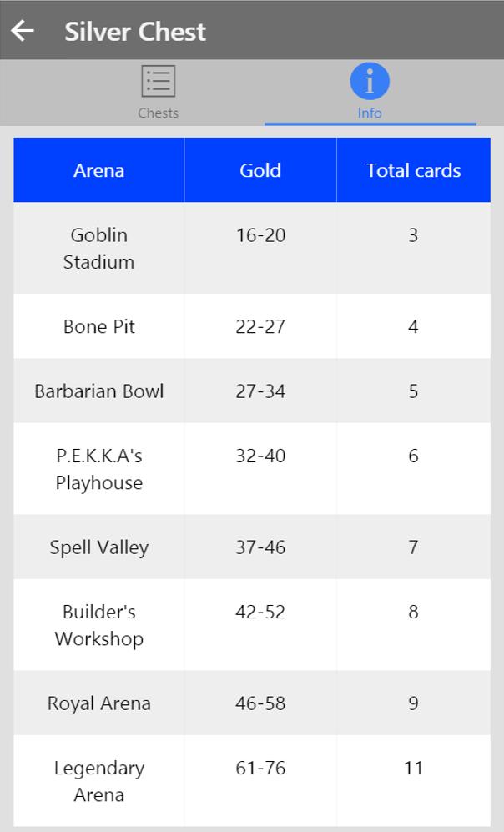The width and height of the screenshot is (504, 832).
Task: Tap the Royal Arena cell
Action: coord(98,703)
